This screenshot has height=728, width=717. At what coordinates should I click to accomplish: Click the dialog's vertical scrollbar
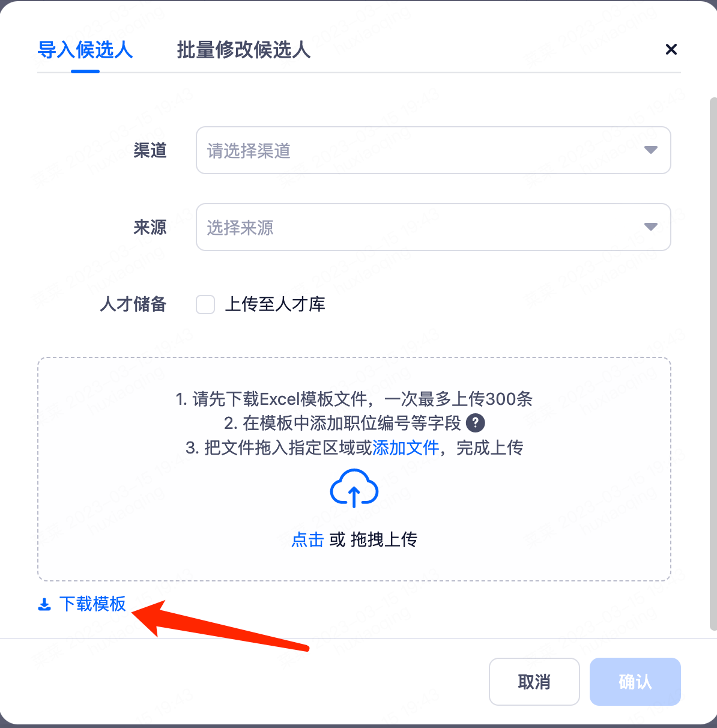[713, 364]
